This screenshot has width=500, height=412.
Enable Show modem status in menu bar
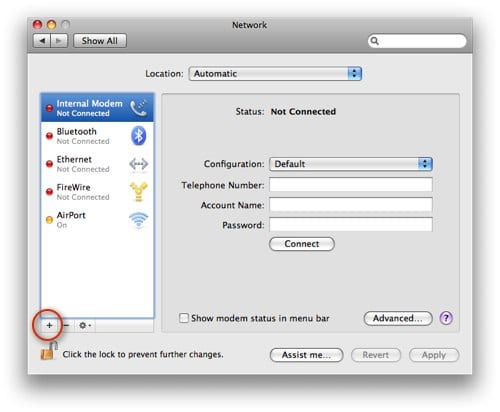pos(184,318)
